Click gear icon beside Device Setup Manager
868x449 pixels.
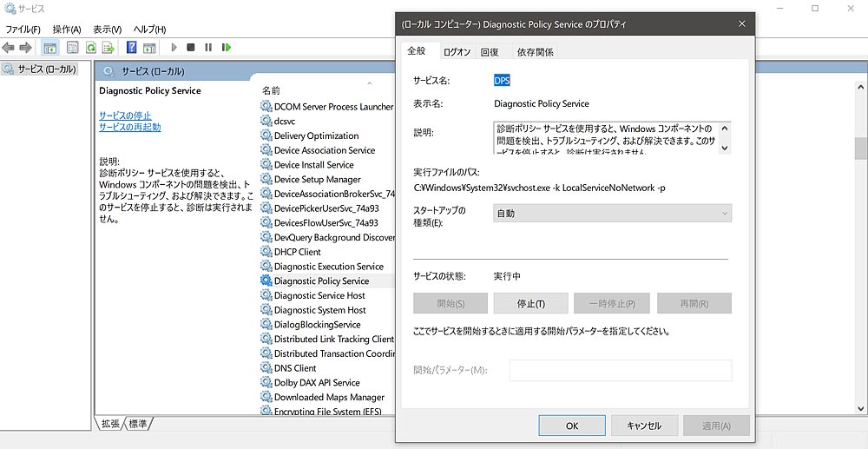[x=266, y=180]
